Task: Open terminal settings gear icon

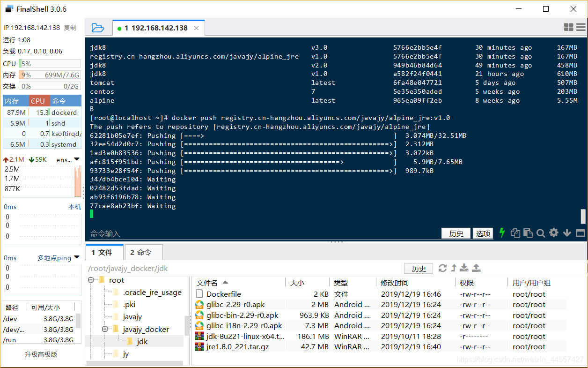Action: pos(554,233)
